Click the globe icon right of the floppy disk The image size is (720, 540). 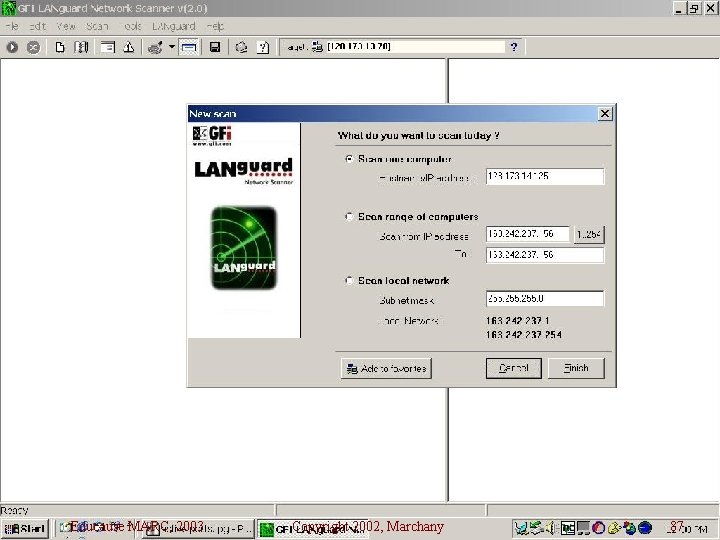(241, 47)
